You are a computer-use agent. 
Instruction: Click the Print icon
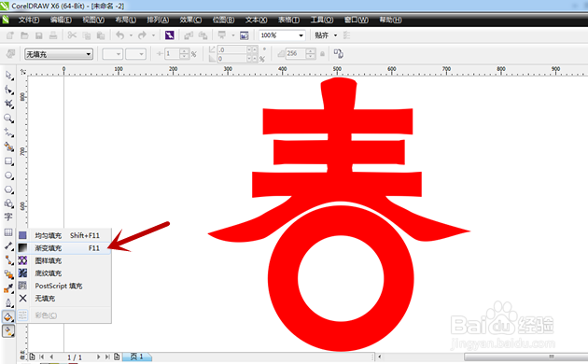click(53, 35)
